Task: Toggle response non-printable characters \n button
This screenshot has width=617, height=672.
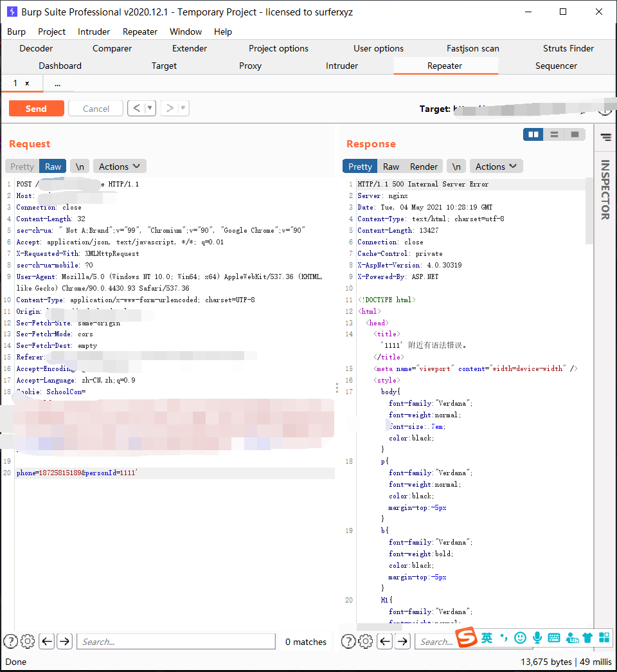Action: point(456,167)
